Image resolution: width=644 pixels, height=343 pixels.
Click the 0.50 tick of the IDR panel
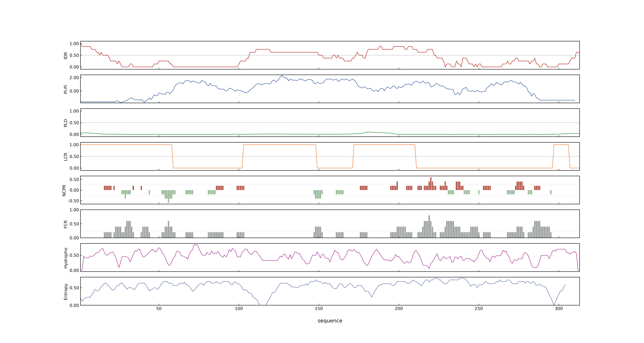click(74, 55)
